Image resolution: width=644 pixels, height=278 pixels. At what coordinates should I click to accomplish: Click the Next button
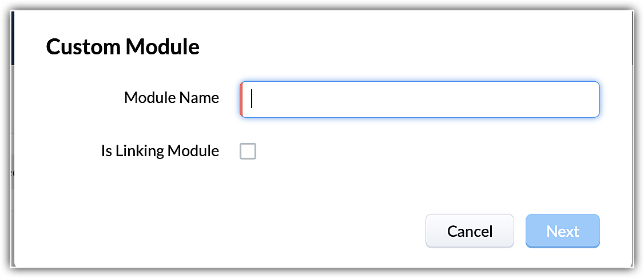coord(562,231)
